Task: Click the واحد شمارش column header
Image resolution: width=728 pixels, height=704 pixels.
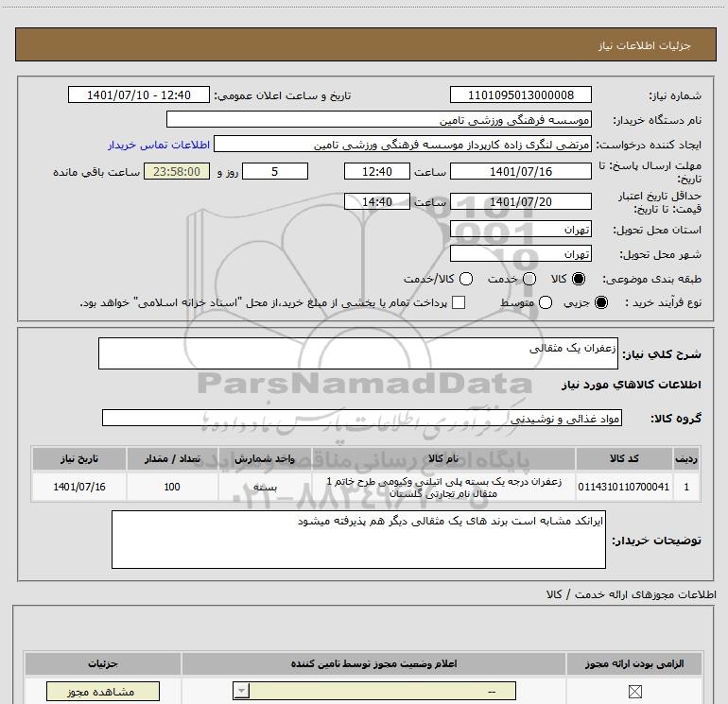Action: pyautogui.click(x=264, y=459)
